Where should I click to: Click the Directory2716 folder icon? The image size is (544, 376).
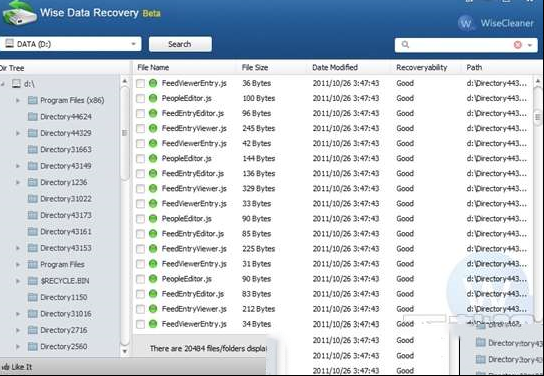point(33,330)
